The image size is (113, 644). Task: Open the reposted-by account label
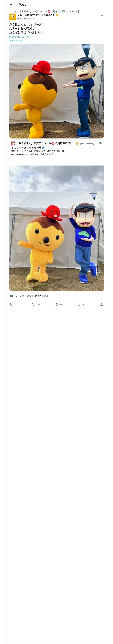pyautogui.click(x=48, y=12)
